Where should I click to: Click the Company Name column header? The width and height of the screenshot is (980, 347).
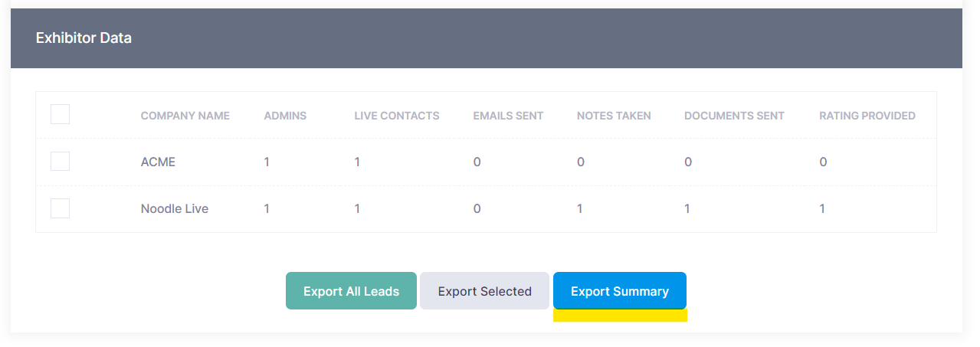(185, 116)
